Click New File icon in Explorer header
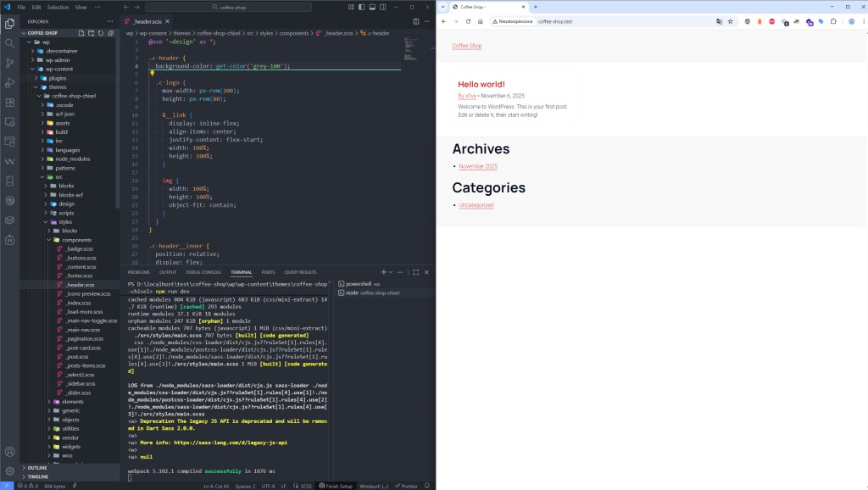 point(81,33)
